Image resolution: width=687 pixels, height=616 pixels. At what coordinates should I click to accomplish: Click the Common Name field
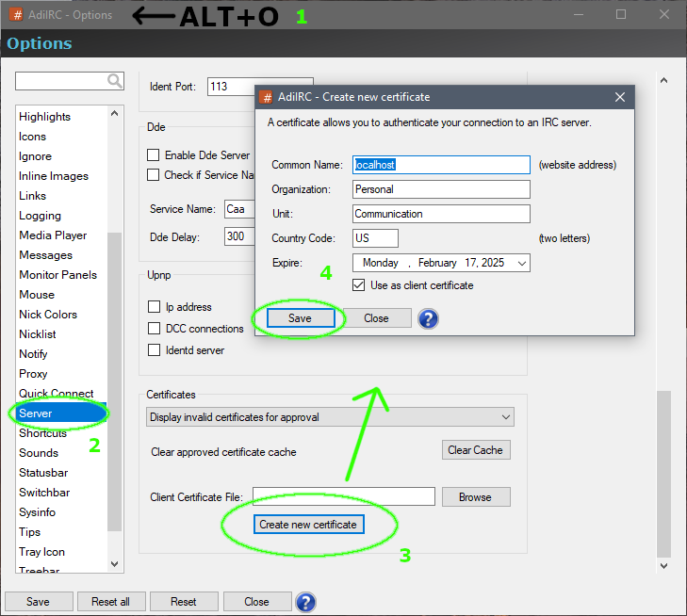pyautogui.click(x=441, y=165)
